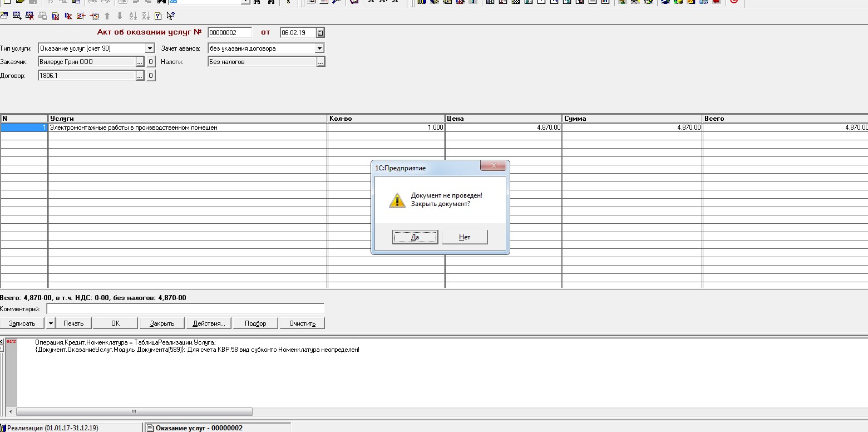Open the Заказчик selection ellipsis button

pos(140,62)
